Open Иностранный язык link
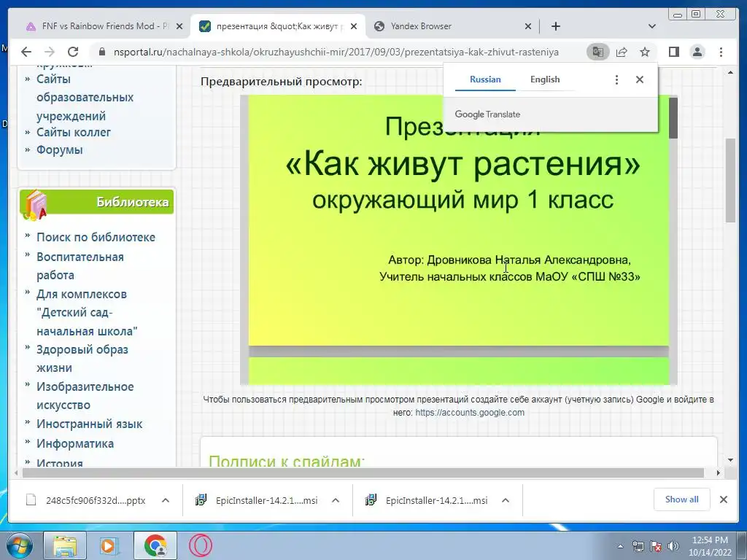747x560 pixels. coord(90,424)
